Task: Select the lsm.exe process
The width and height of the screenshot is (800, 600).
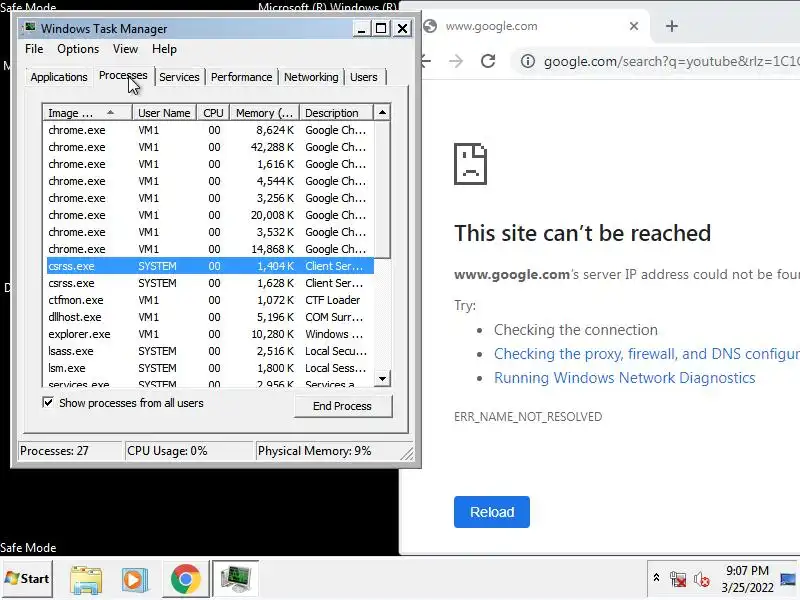Action: click(x=209, y=368)
